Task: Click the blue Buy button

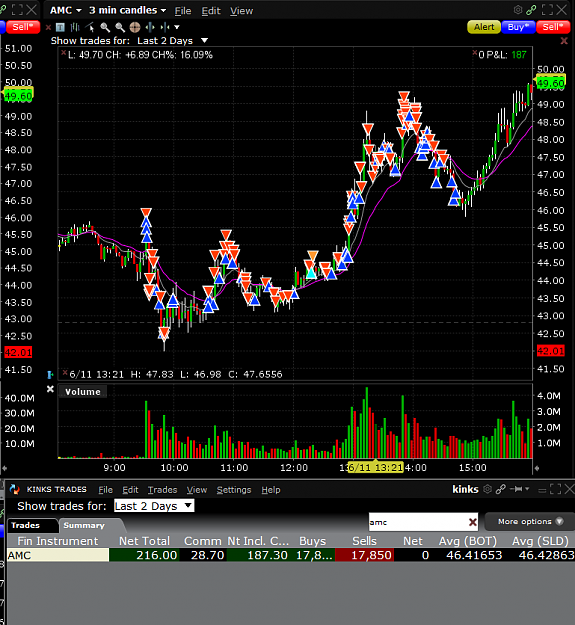Action: coord(518,27)
